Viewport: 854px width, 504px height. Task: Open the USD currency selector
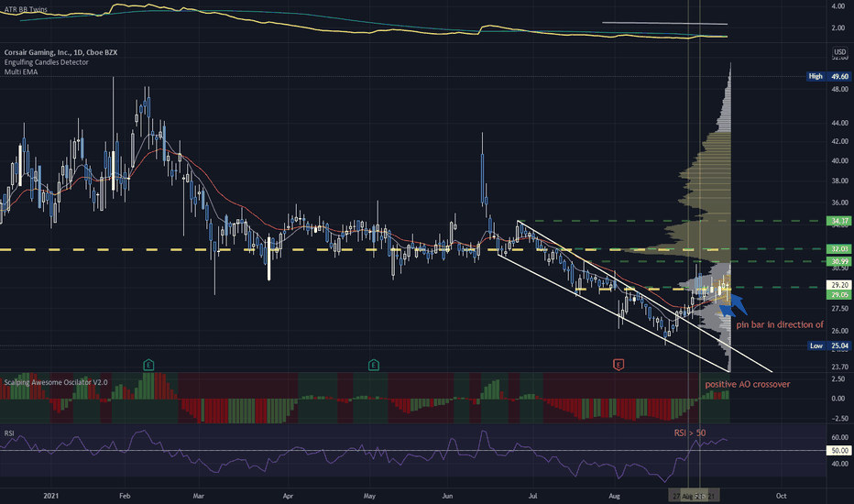[840, 52]
